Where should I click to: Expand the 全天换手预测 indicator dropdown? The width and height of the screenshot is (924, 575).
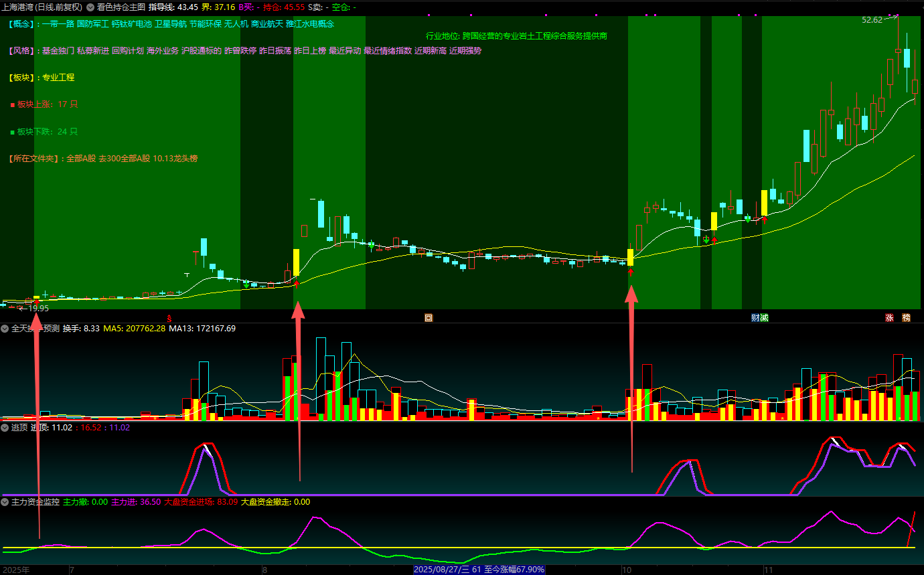[x=5, y=329]
